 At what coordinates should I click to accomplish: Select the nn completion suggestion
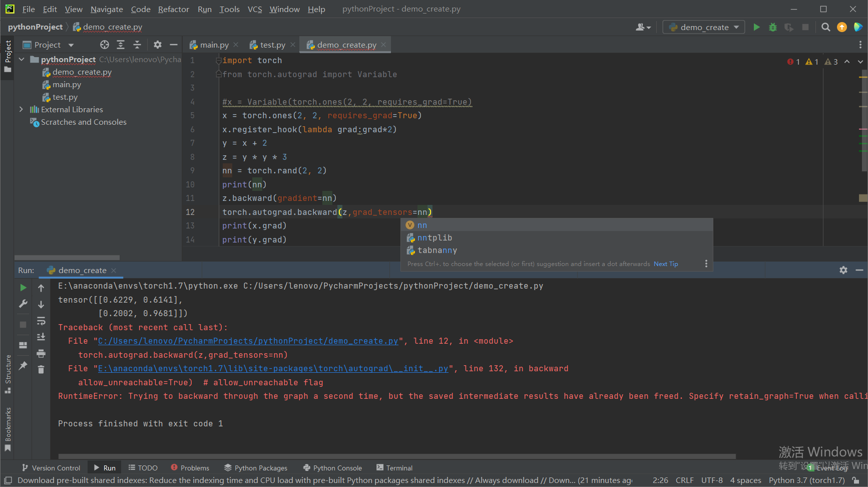(x=557, y=225)
